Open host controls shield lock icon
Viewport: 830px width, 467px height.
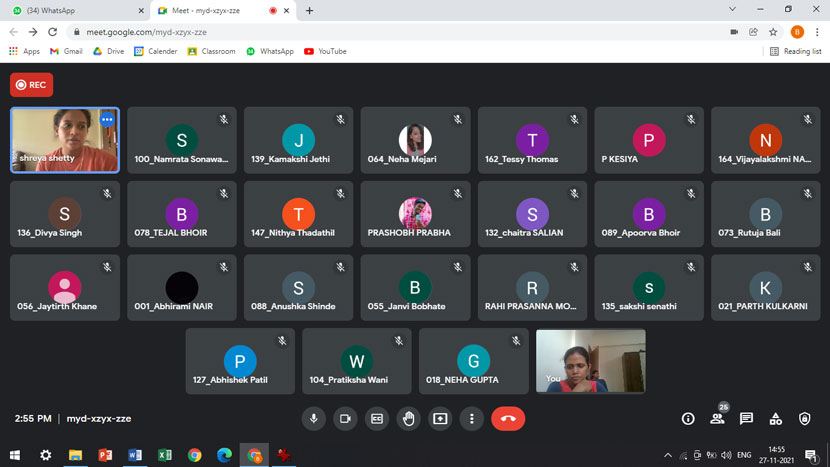click(805, 419)
